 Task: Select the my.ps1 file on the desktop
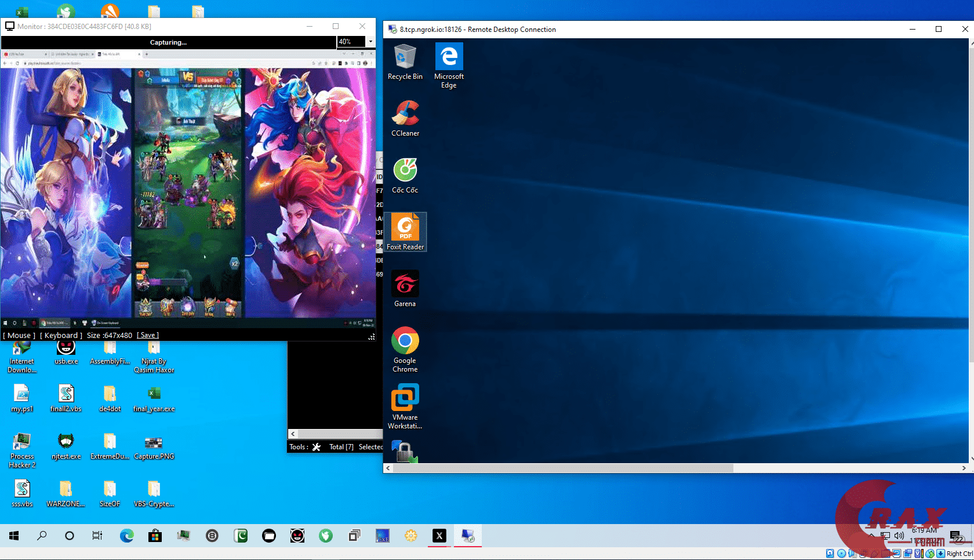[22, 398]
